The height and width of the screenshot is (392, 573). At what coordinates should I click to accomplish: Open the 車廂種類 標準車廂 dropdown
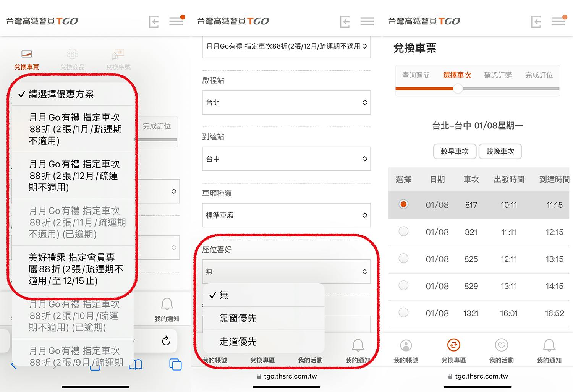[286, 215]
